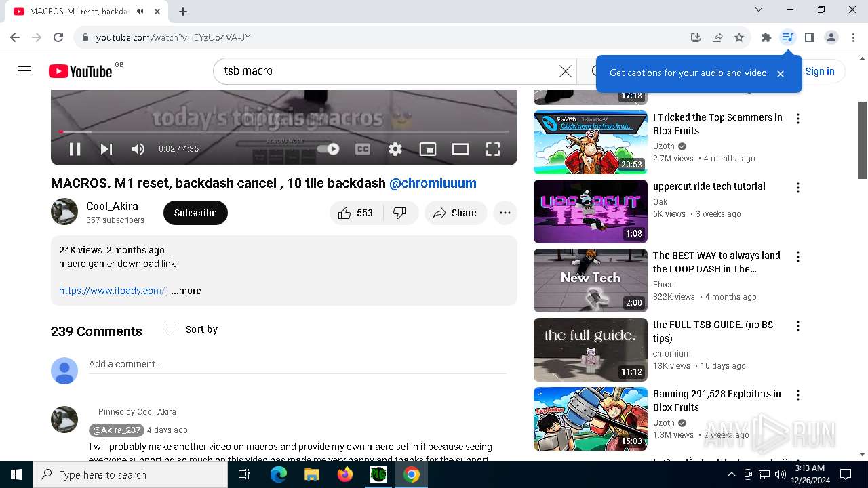Open media controls toolbar icon

(x=787, y=37)
